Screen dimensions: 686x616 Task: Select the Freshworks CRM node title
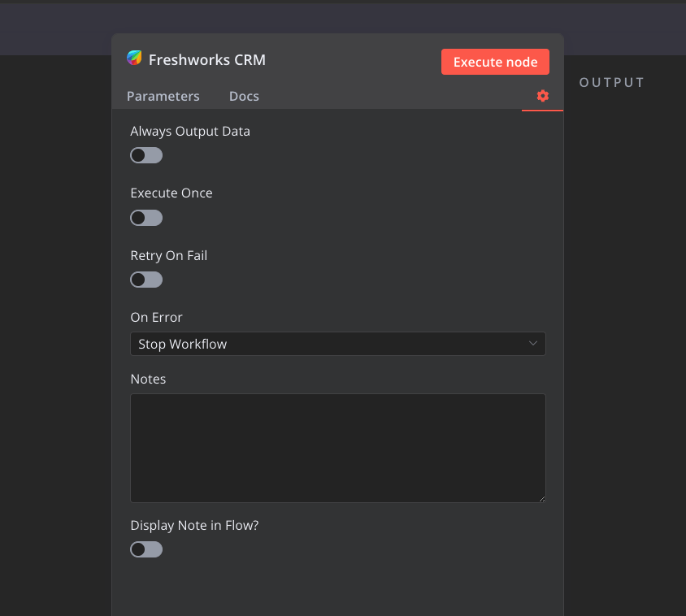click(x=207, y=59)
